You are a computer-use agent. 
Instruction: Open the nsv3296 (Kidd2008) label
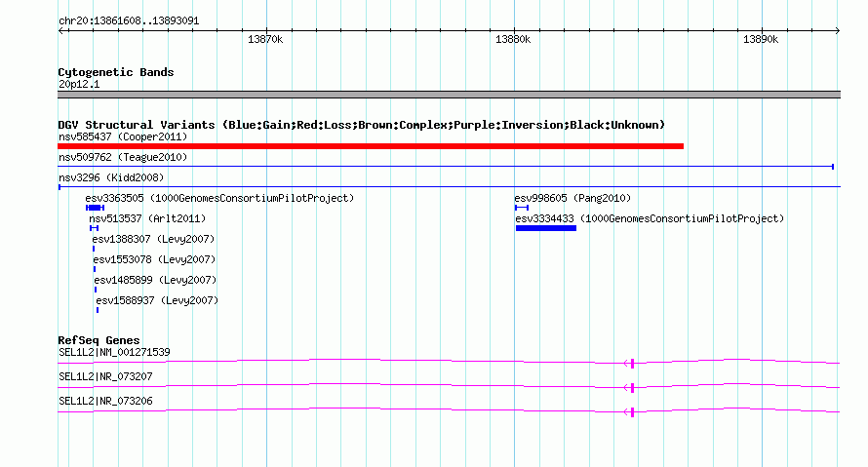pos(111,177)
